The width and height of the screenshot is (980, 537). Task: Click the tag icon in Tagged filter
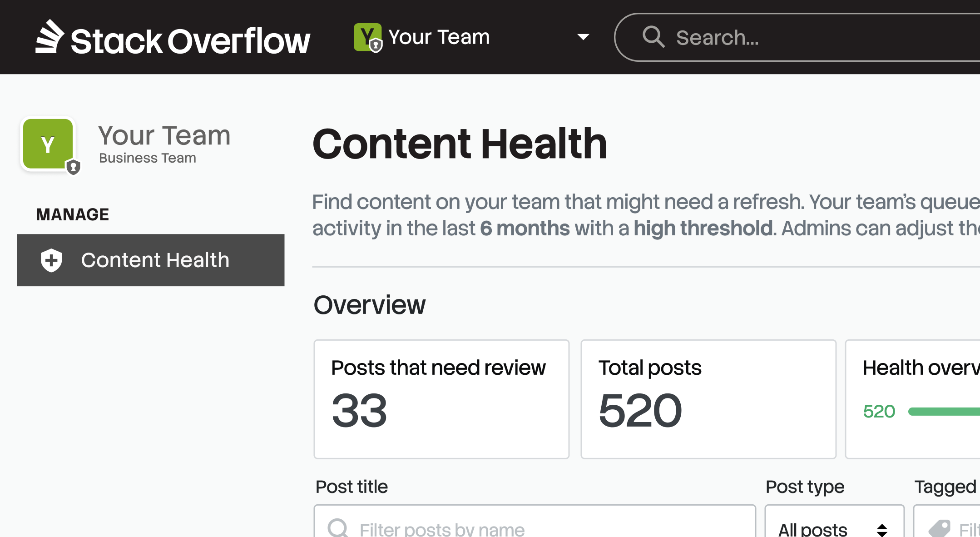939,528
